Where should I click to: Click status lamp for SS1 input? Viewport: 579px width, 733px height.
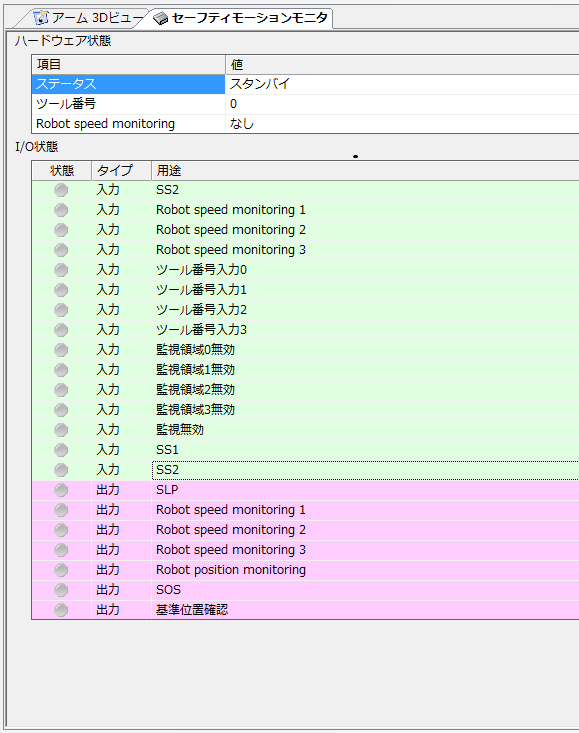(61, 450)
